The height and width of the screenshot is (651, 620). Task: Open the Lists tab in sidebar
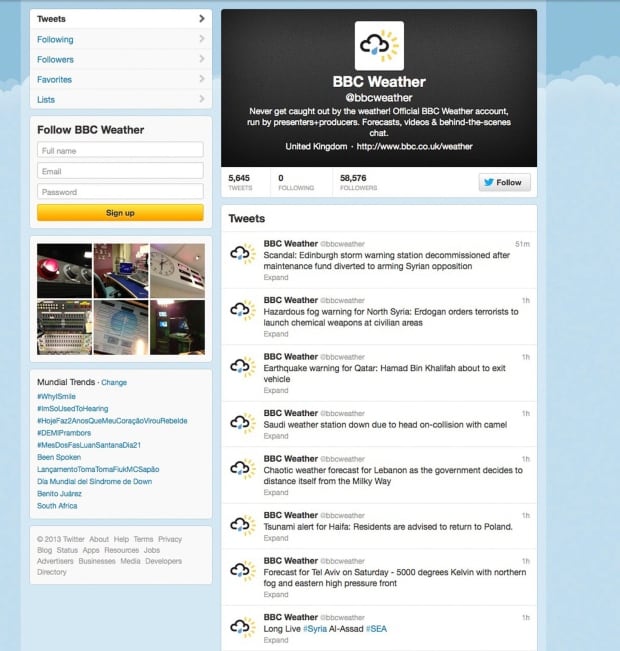(x=120, y=99)
